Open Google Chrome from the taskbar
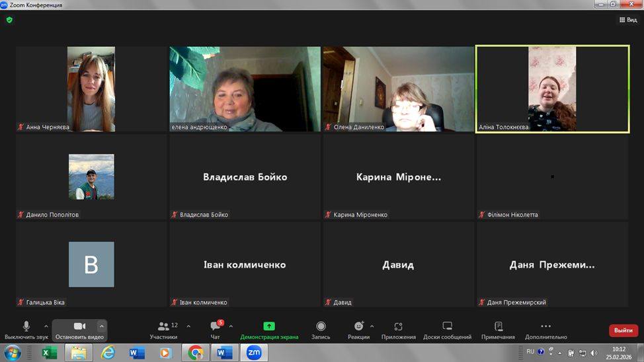 click(x=195, y=353)
